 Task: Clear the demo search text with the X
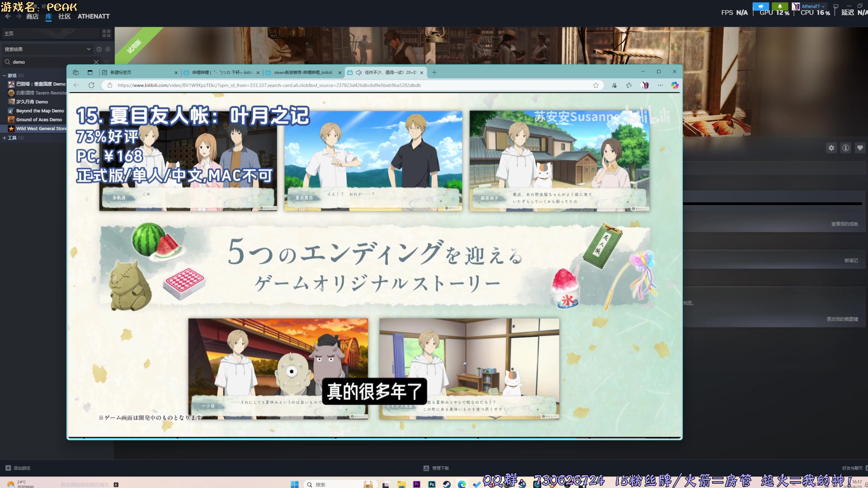click(96, 62)
